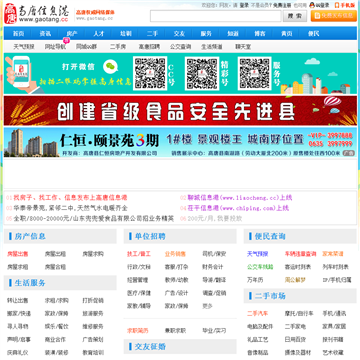
Task: Click 聊天室 in the sub navigation bar
Action: tap(243, 47)
